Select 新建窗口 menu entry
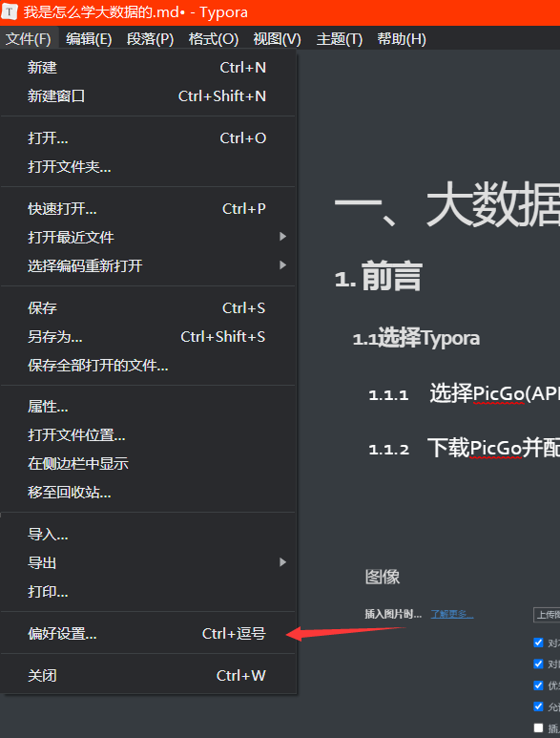The width and height of the screenshot is (560, 738). click(x=148, y=96)
